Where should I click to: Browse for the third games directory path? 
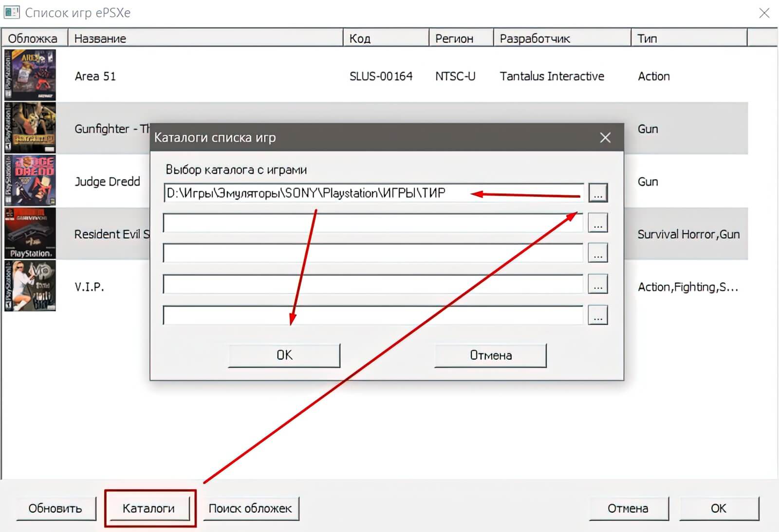(598, 253)
